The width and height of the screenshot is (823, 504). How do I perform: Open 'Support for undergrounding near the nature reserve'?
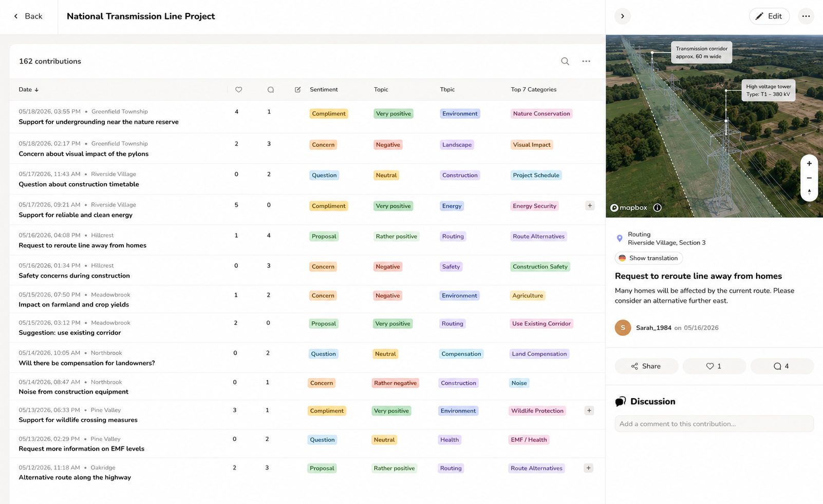point(99,122)
